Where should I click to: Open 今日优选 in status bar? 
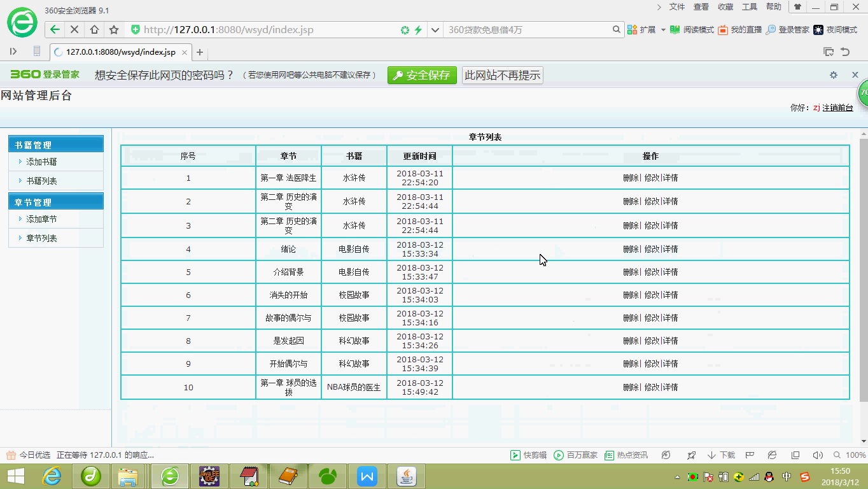coord(29,455)
